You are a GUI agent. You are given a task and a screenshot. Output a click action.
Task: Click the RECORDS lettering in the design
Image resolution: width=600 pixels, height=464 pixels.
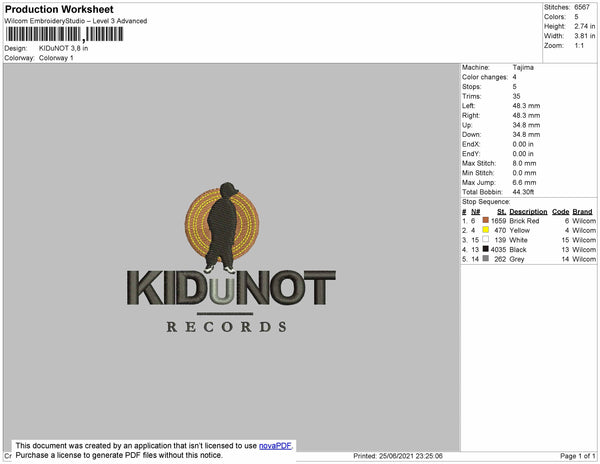point(227,327)
